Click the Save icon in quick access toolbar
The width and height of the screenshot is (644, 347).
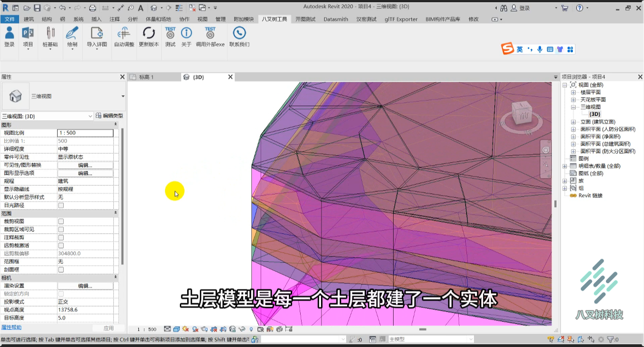pos(37,8)
